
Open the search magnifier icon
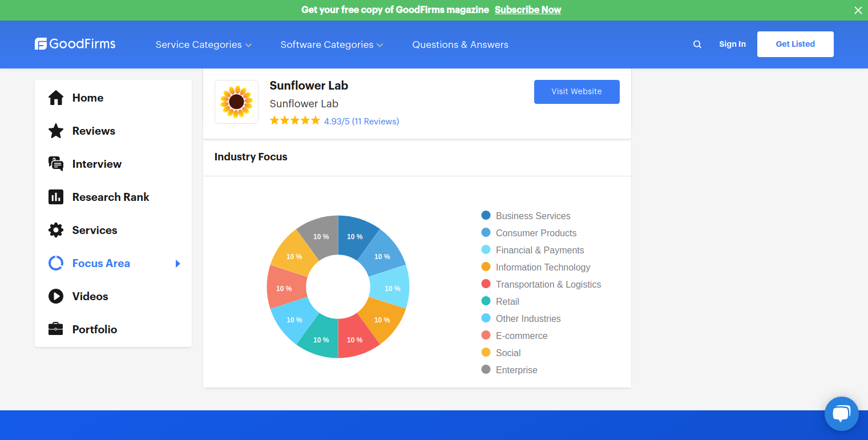pos(697,44)
